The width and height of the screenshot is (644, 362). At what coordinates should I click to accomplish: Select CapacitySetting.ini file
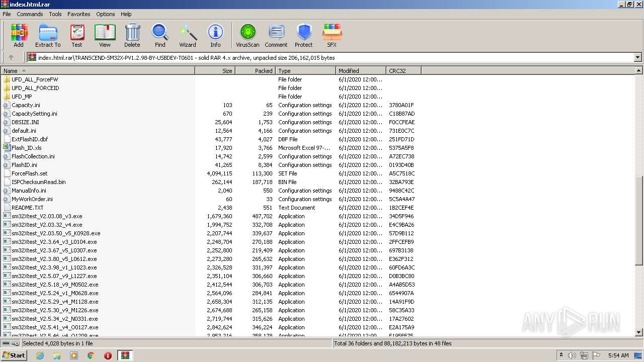coord(34,114)
